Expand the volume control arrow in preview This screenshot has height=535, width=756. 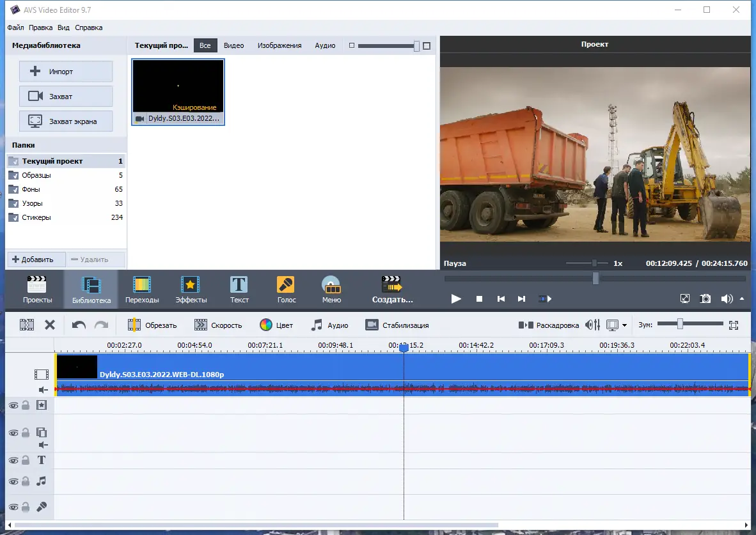click(x=742, y=299)
